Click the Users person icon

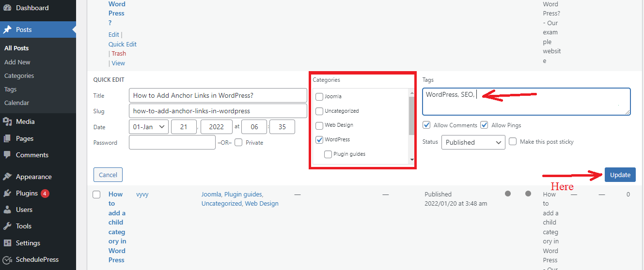pyautogui.click(x=7, y=210)
